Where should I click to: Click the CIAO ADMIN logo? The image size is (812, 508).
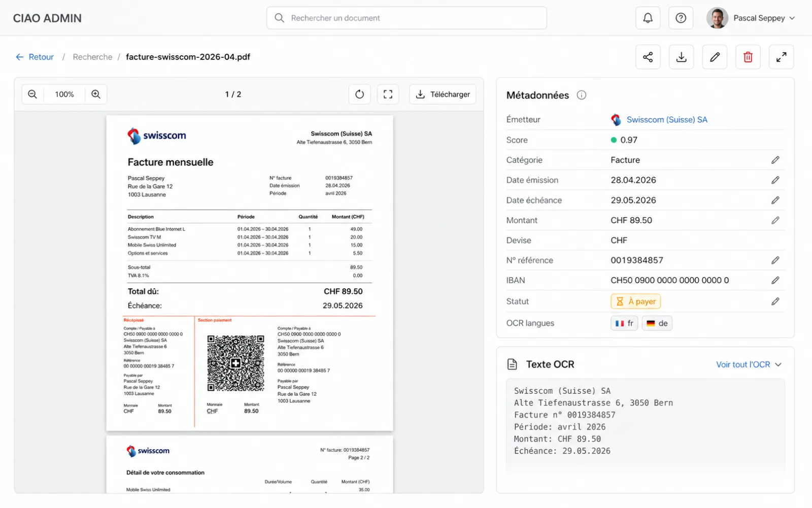(47, 18)
